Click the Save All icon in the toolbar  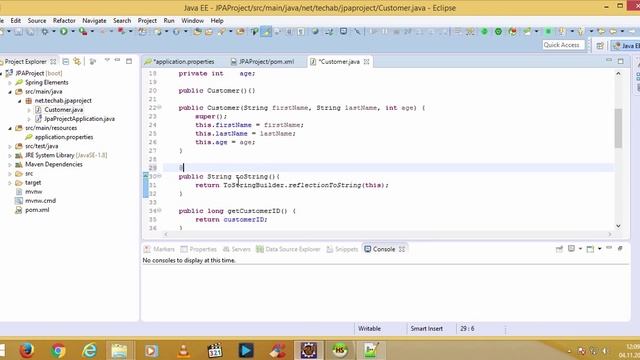click(x=30, y=31)
